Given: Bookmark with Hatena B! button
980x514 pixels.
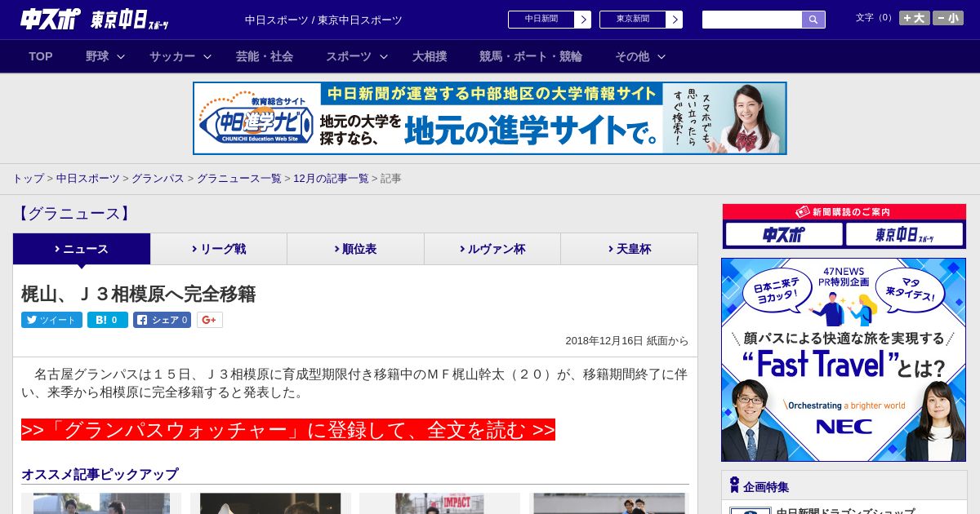Looking at the screenshot, I should (x=108, y=320).
